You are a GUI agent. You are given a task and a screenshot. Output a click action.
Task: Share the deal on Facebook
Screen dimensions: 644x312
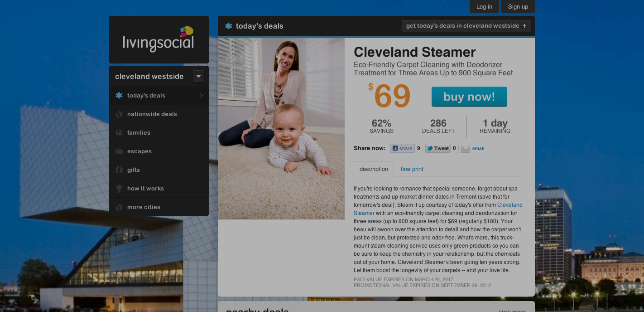402,148
